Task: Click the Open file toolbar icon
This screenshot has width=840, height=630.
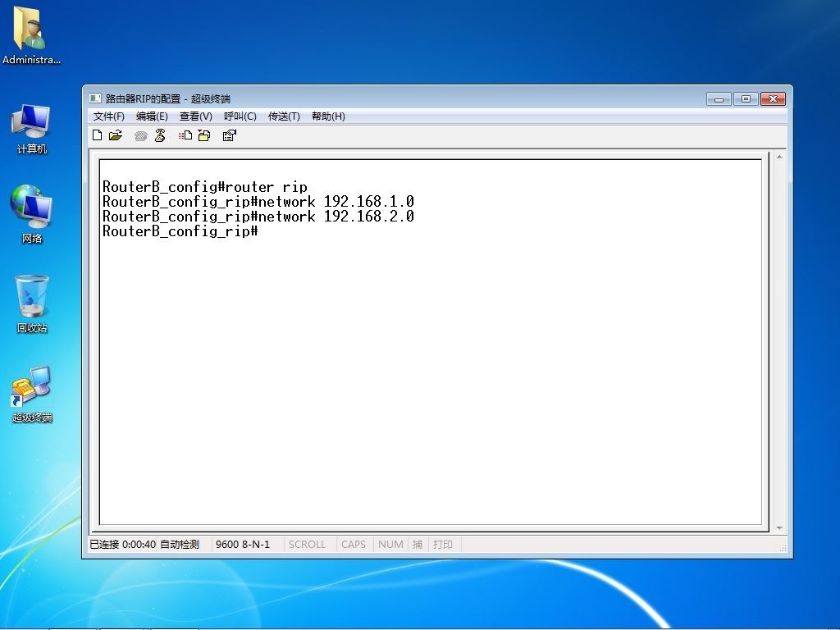Action: pyautogui.click(x=115, y=135)
